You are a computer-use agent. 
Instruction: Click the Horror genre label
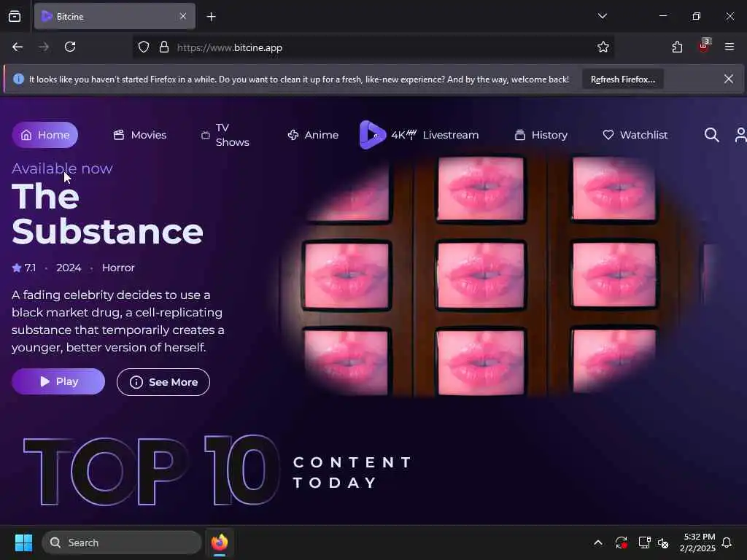click(x=118, y=268)
